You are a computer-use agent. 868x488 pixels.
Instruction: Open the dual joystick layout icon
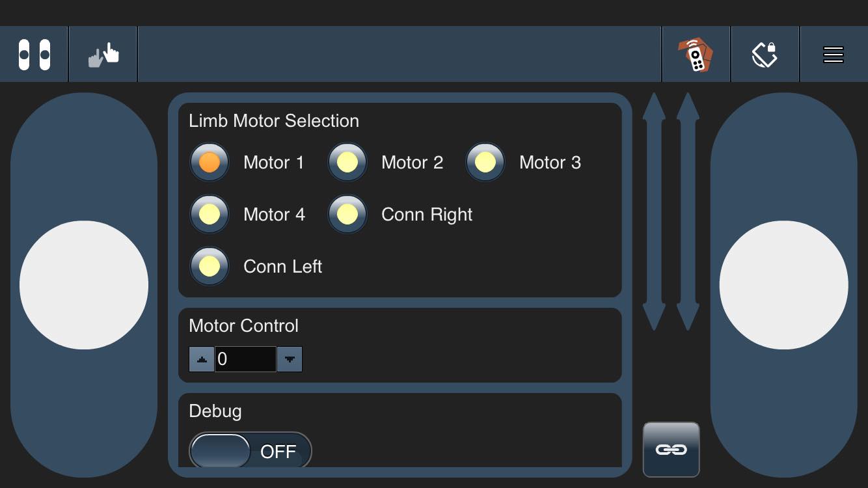click(34, 55)
